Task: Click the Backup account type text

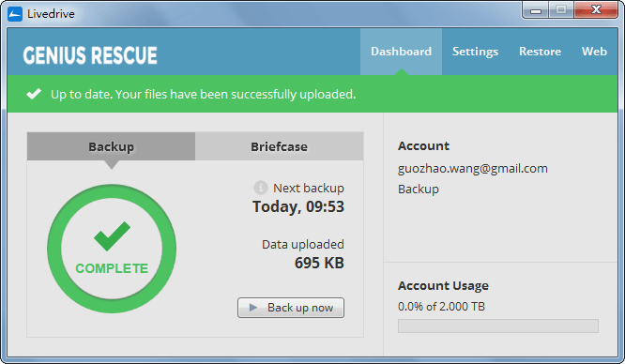Action: 419,189
